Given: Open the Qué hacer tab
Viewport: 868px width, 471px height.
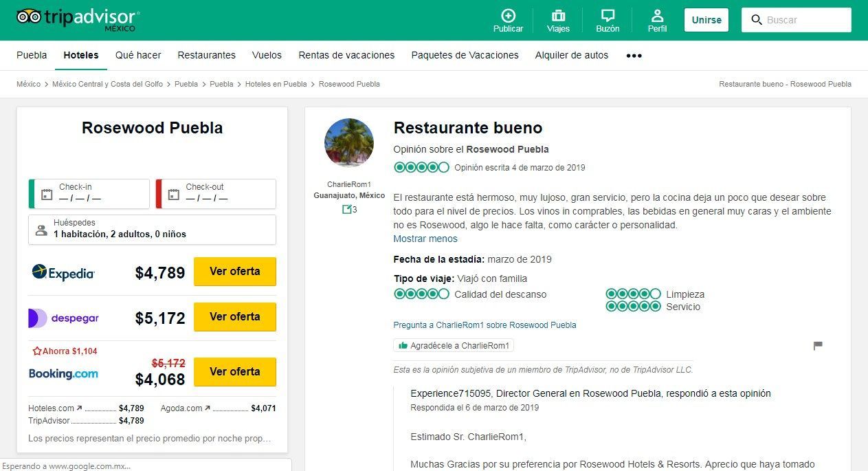Looking at the screenshot, I should coord(138,55).
